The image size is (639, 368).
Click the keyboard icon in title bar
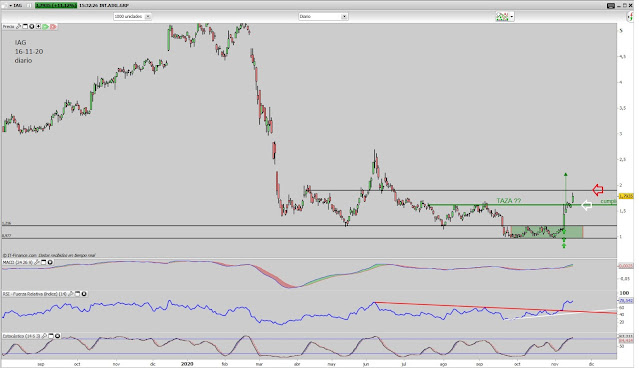610,6
